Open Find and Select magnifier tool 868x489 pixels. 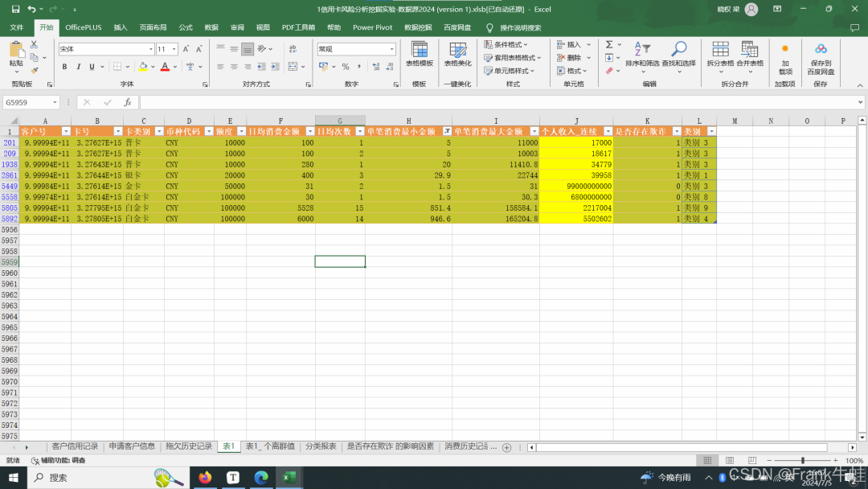[679, 52]
